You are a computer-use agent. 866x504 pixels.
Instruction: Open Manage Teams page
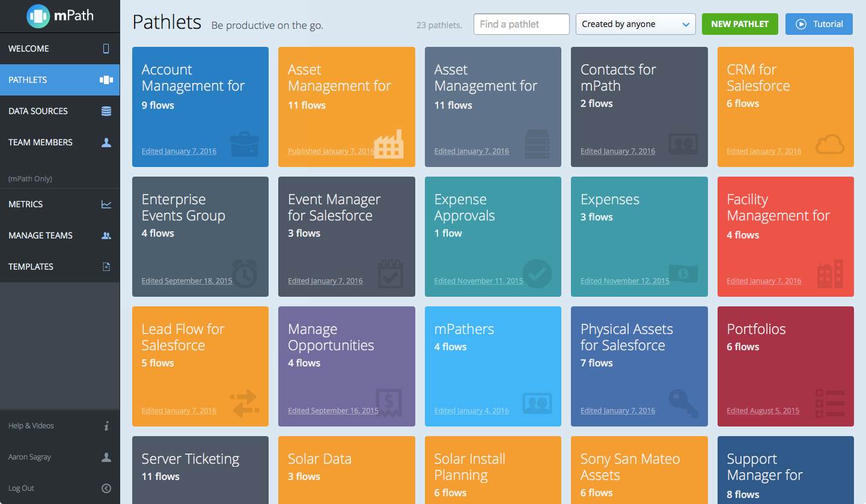(x=60, y=235)
